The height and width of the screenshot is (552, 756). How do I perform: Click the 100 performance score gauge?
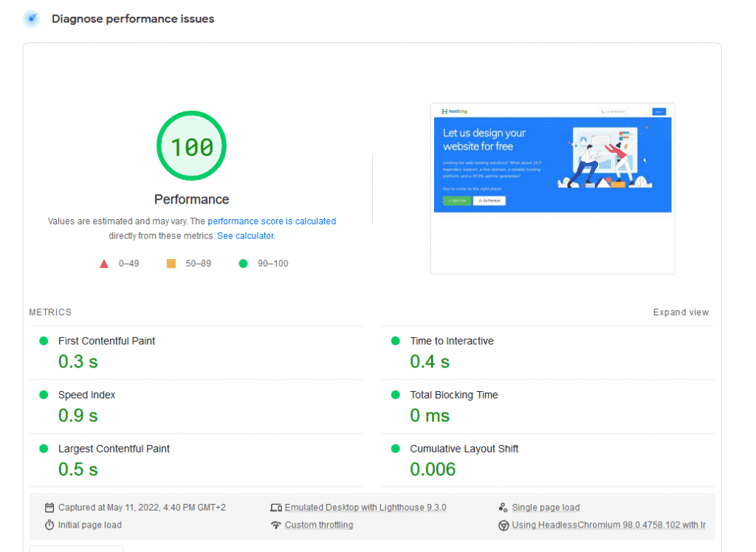click(191, 146)
